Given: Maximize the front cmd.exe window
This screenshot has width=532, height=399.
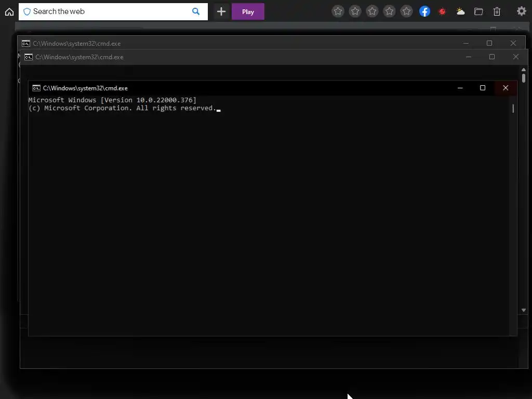Looking at the screenshot, I should [483, 88].
